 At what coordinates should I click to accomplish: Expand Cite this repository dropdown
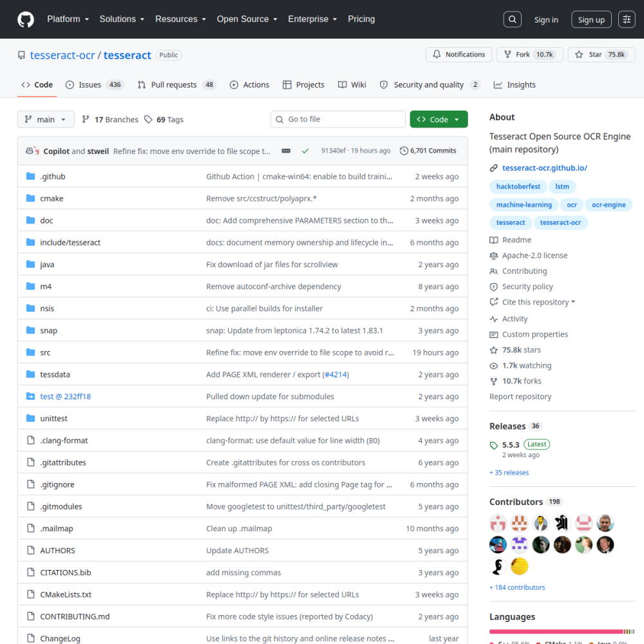point(538,302)
